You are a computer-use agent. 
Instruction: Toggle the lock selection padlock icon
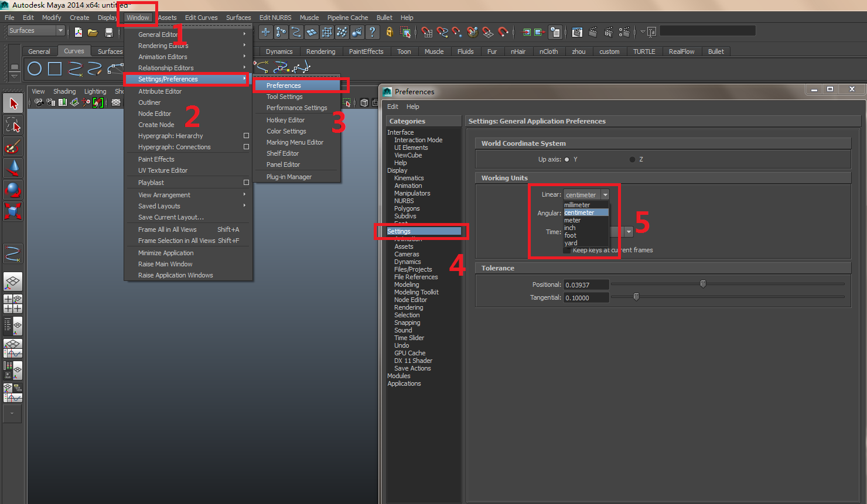click(x=390, y=32)
